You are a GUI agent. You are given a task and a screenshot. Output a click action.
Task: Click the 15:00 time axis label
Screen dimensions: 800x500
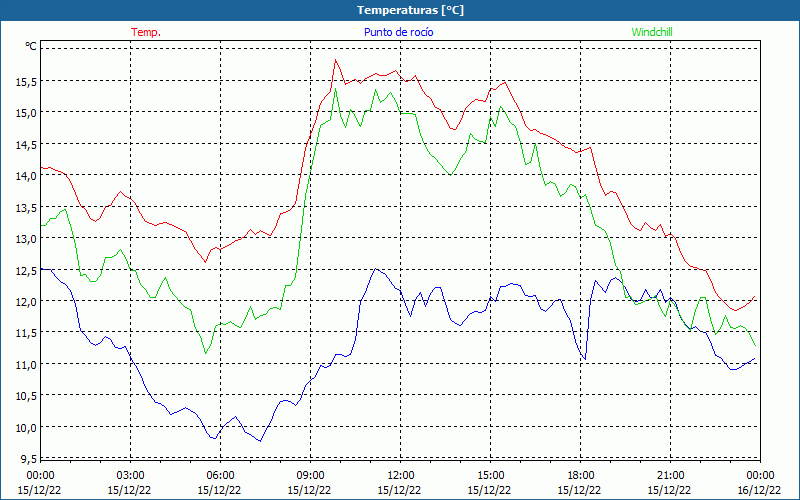tap(490, 476)
